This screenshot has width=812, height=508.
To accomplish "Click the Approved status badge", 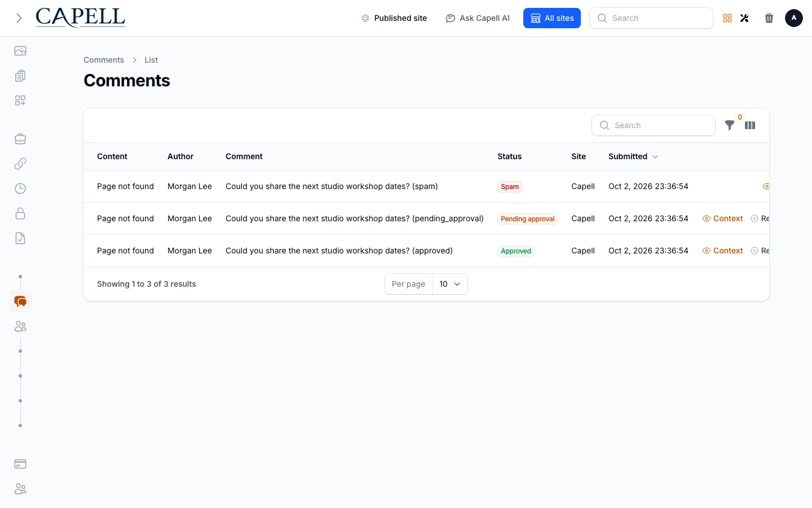I will [x=516, y=251].
